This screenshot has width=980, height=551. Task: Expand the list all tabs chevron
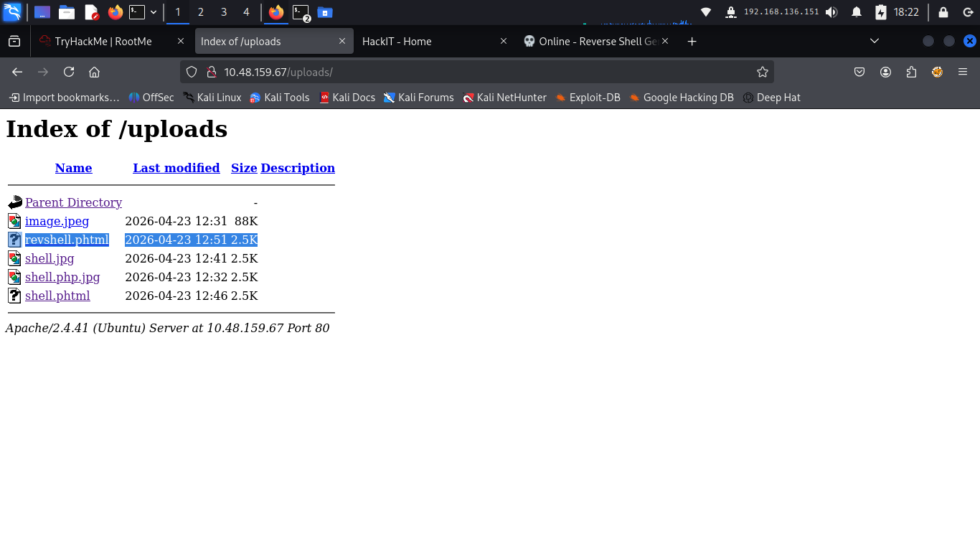pyautogui.click(x=875, y=42)
